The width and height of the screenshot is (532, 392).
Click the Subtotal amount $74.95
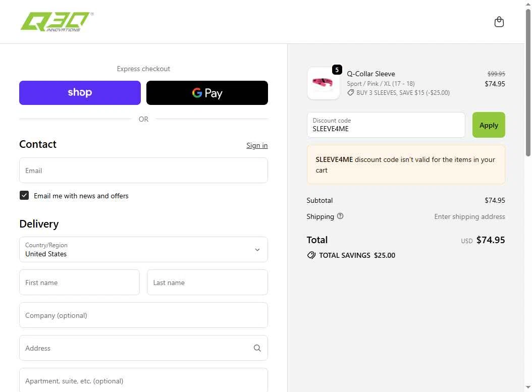click(x=495, y=200)
